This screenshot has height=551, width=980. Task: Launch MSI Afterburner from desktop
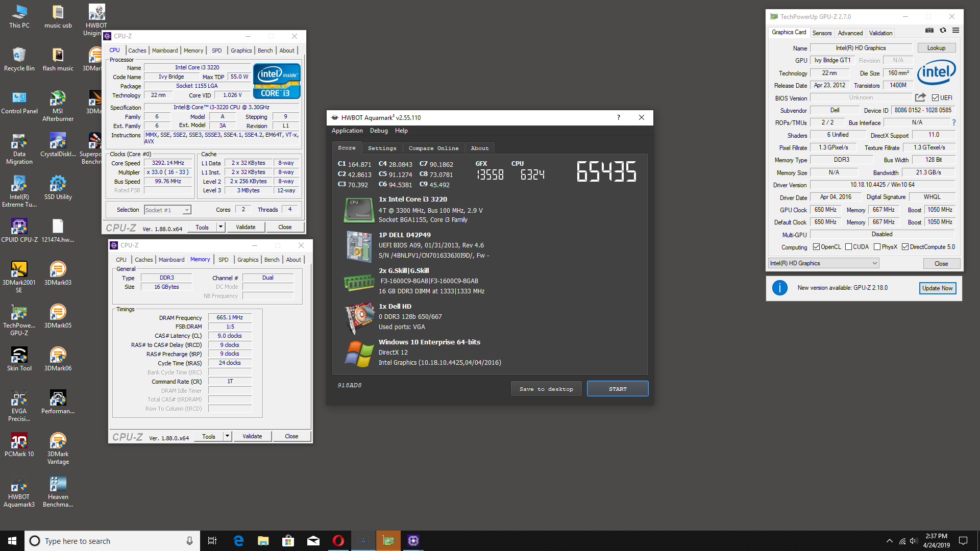(x=58, y=106)
